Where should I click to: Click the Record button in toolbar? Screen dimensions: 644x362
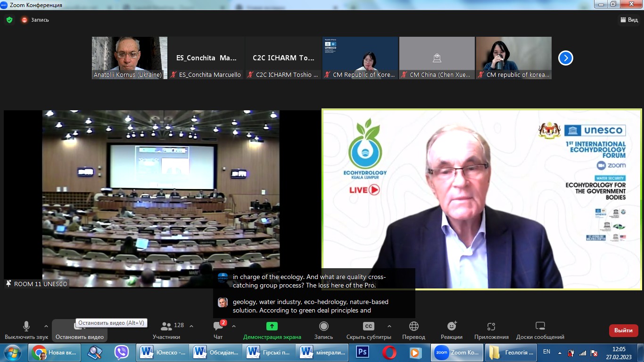[x=323, y=326]
